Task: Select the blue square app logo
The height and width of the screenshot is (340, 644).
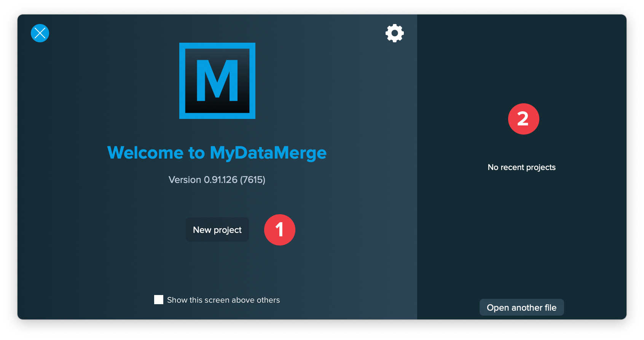Action: tap(217, 81)
